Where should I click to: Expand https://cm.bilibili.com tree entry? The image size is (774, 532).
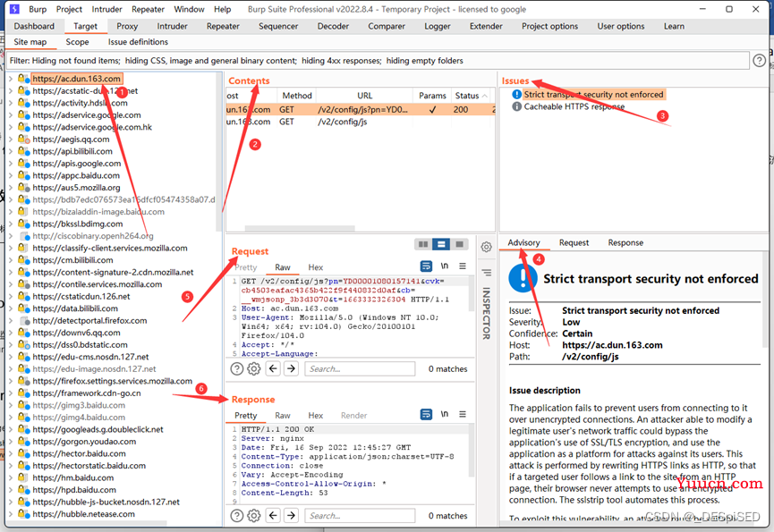click(x=11, y=260)
